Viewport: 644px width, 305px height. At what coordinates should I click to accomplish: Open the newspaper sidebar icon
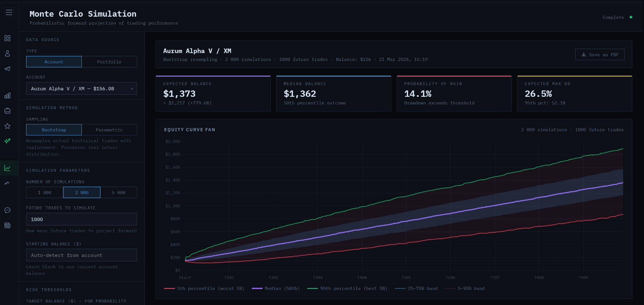[8, 225]
